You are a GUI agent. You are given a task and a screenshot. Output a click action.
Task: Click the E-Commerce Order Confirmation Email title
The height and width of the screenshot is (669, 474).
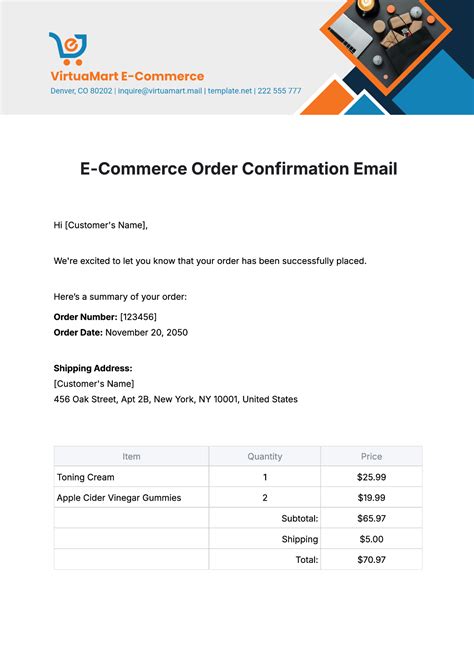point(238,169)
